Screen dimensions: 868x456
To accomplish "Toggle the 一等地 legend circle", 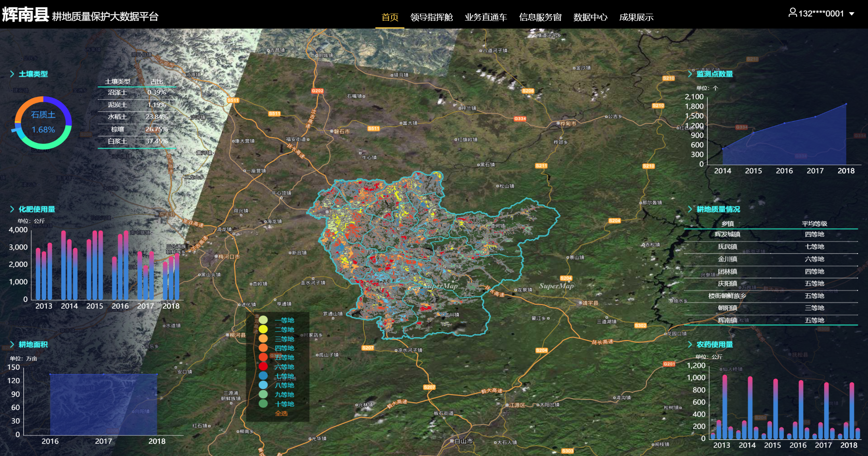I will [263, 320].
